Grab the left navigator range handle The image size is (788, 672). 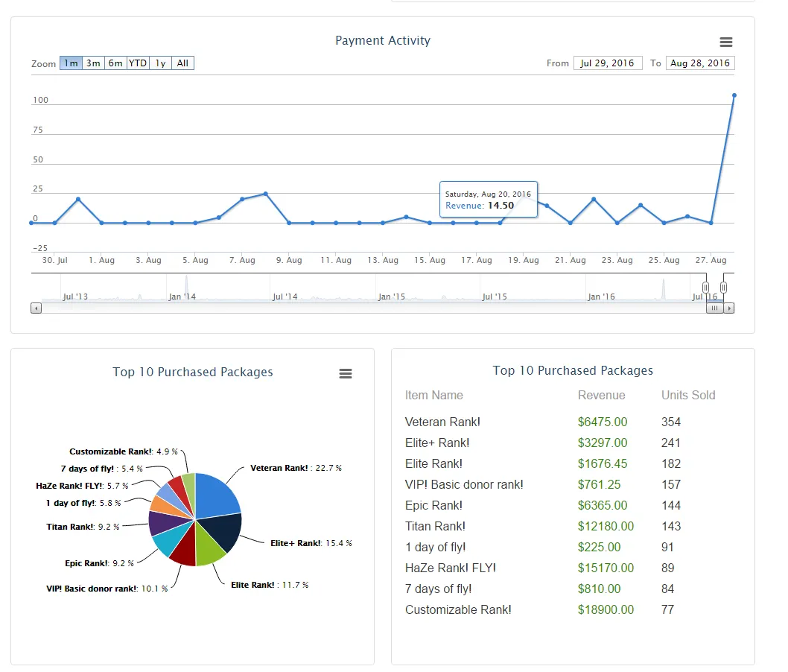[x=705, y=287]
